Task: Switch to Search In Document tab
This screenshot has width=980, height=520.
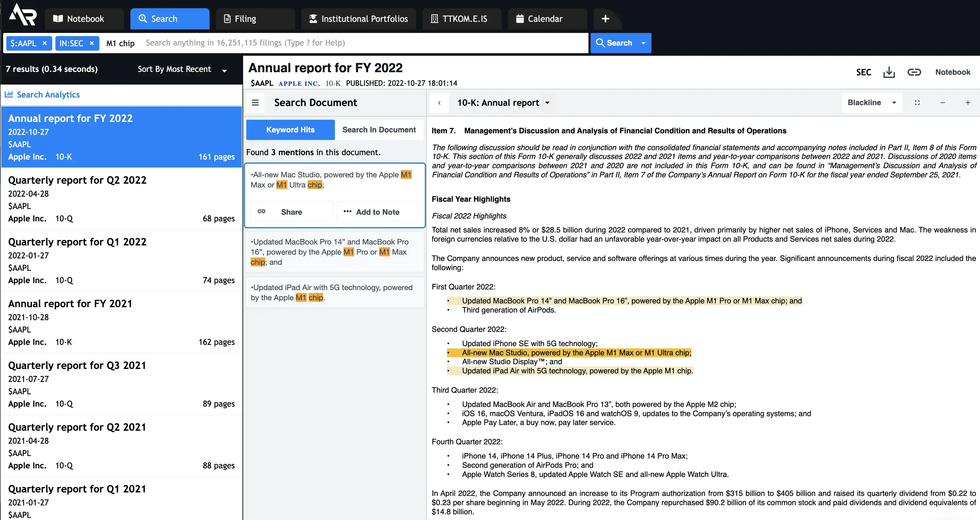Action: pos(379,130)
